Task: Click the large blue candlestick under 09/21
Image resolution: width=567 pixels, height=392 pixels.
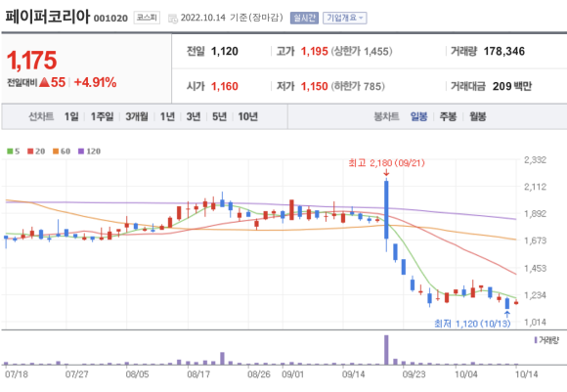Action: click(x=386, y=210)
